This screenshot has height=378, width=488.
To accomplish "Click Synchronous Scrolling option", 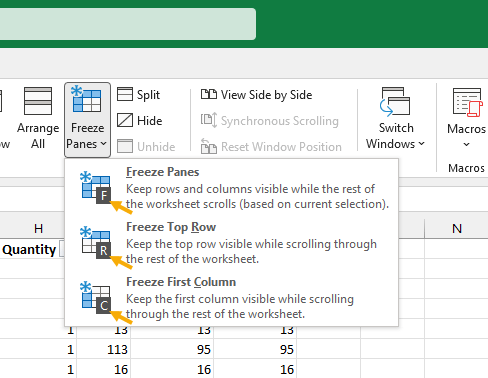I will pyautogui.click(x=270, y=121).
